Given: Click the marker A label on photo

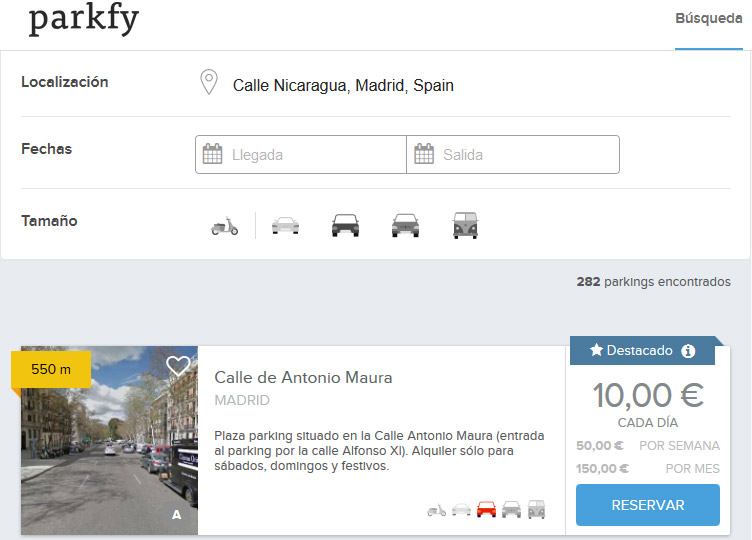Looking at the screenshot, I should pos(176,515).
